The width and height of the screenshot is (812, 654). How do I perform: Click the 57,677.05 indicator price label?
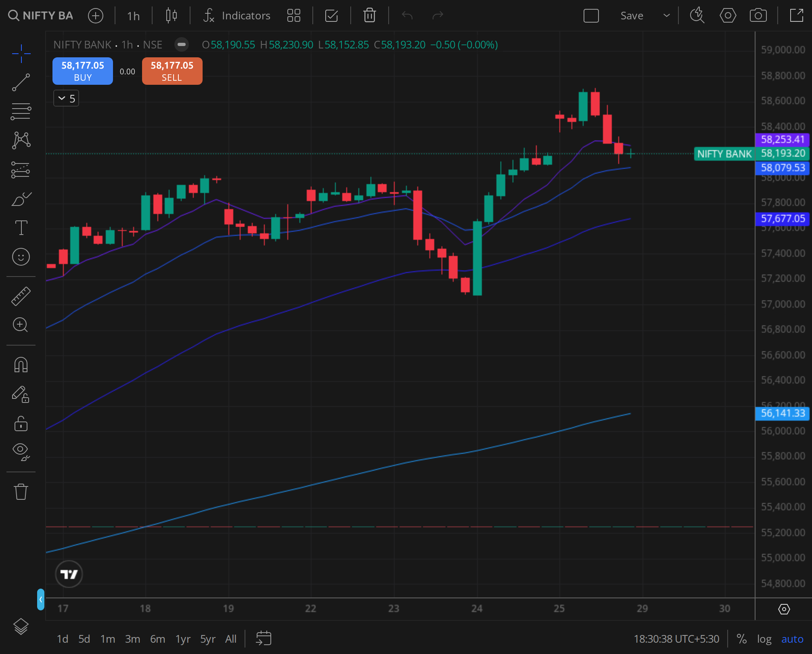pos(783,218)
